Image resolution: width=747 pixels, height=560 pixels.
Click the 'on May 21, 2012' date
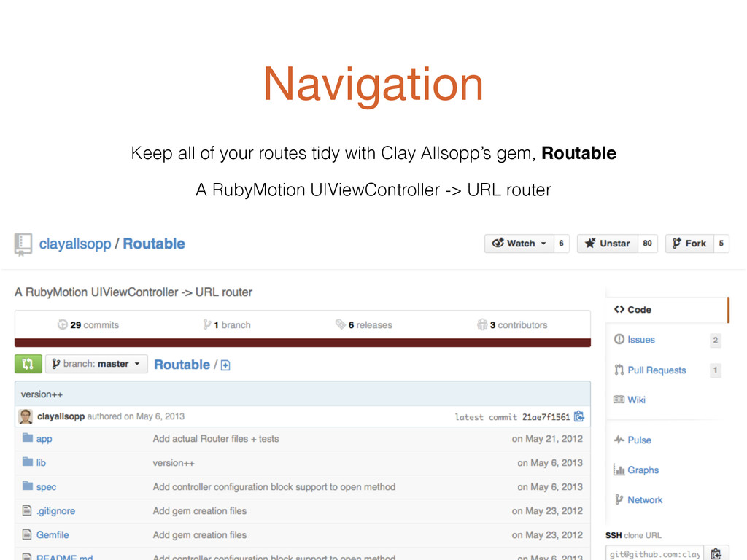547,438
